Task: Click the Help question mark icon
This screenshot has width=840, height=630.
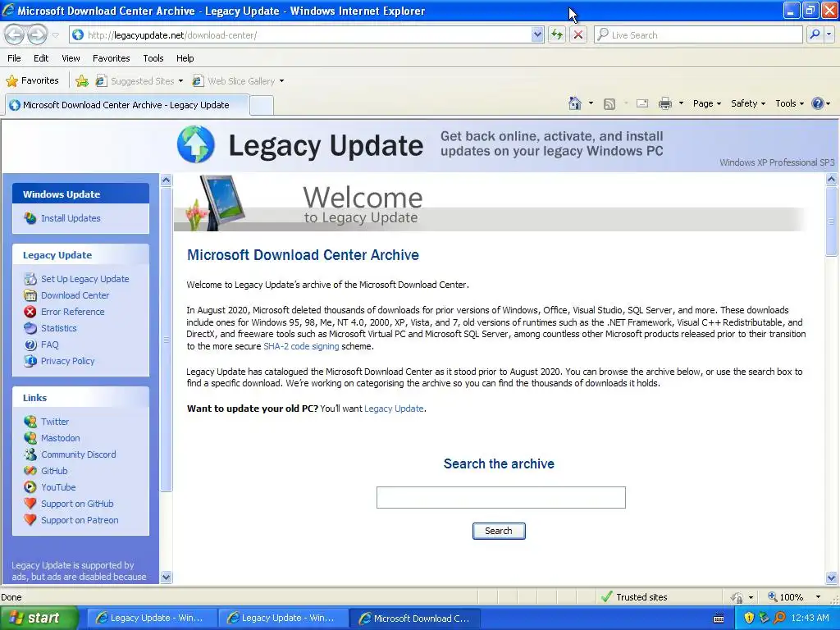Action: [818, 103]
